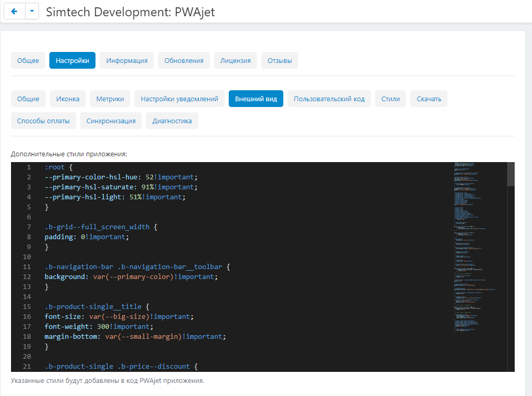Click the 'padding: 0!important;' line
The width and height of the screenshot is (532, 396).
point(87,237)
